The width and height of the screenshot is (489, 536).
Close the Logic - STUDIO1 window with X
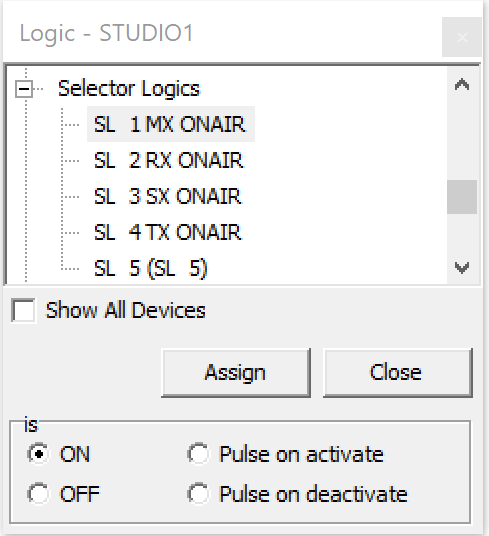coord(462,37)
